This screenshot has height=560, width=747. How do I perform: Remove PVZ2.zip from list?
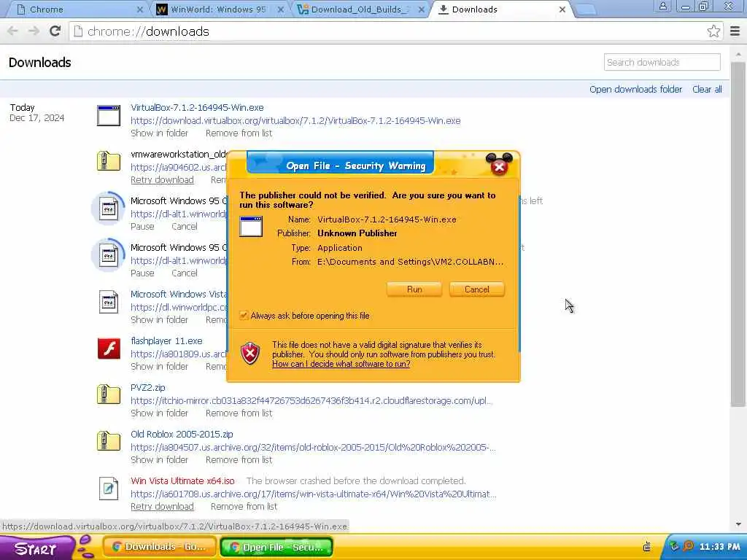(x=239, y=413)
